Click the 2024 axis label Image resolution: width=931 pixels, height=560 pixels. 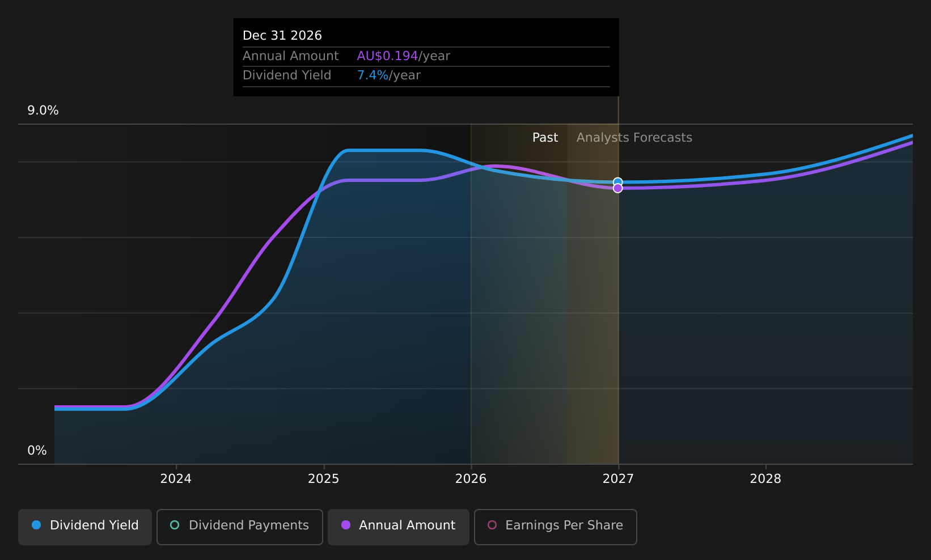[176, 479]
